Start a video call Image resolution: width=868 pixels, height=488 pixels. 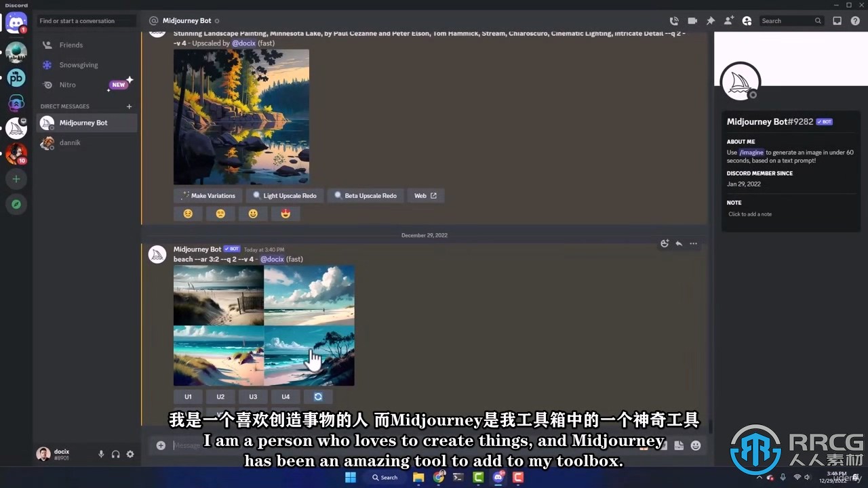point(692,21)
